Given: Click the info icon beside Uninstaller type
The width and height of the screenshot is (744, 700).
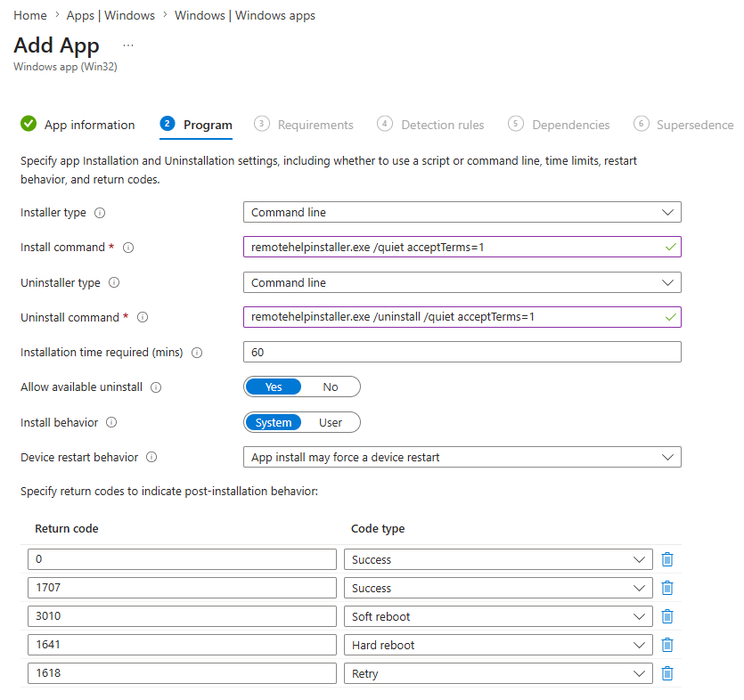Looking at the screenshot, I should (114, 282).
